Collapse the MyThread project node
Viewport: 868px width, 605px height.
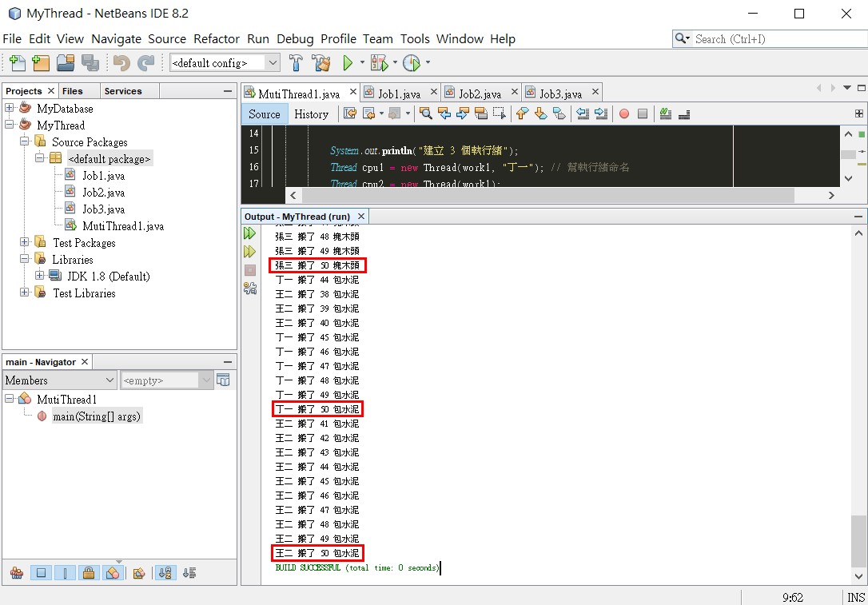10,125
